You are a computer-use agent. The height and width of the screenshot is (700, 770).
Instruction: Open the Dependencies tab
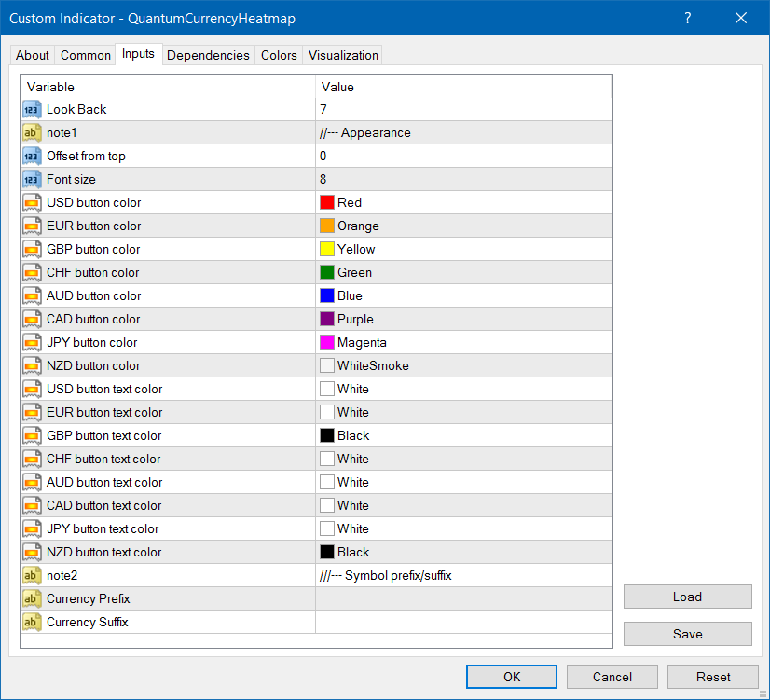pyautogui.click(x=208, y=56)
